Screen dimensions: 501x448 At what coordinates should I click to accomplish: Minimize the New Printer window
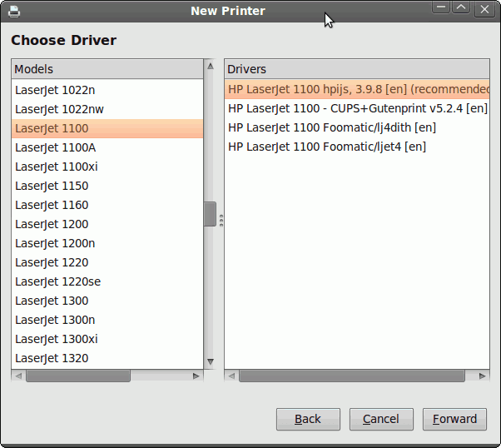click(x=441, y=7)
